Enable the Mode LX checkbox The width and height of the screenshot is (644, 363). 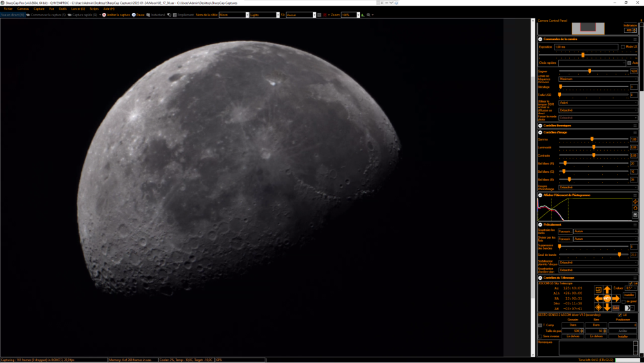(x=623, y=46)
